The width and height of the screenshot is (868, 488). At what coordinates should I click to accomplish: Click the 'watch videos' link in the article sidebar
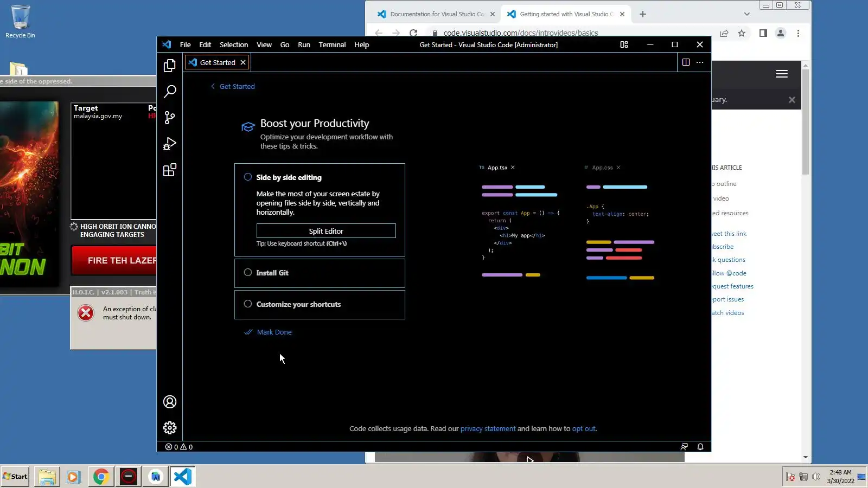(x=727, y=313)
